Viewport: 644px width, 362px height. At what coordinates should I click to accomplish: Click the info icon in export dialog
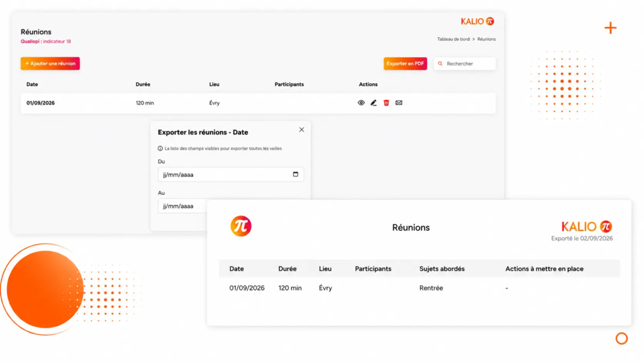pyautogui.click(x=160, y=148)
